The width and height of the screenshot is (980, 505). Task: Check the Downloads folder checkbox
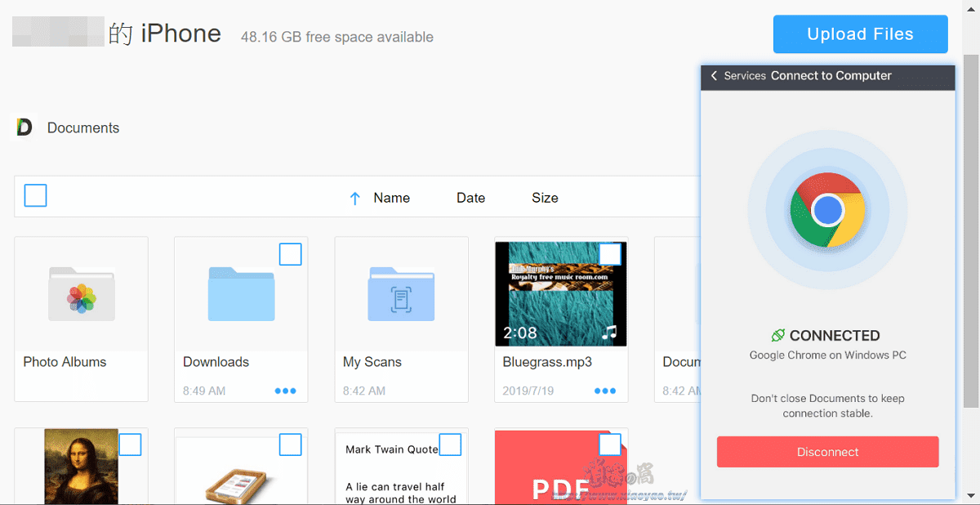pos(291,254)
